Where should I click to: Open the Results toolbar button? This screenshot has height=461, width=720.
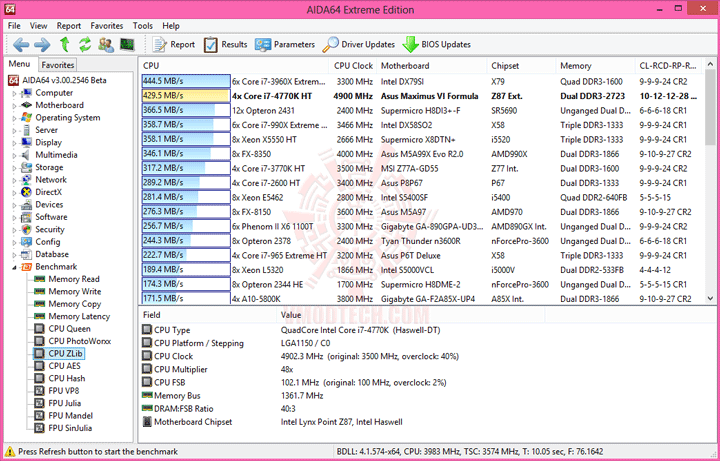225,45
